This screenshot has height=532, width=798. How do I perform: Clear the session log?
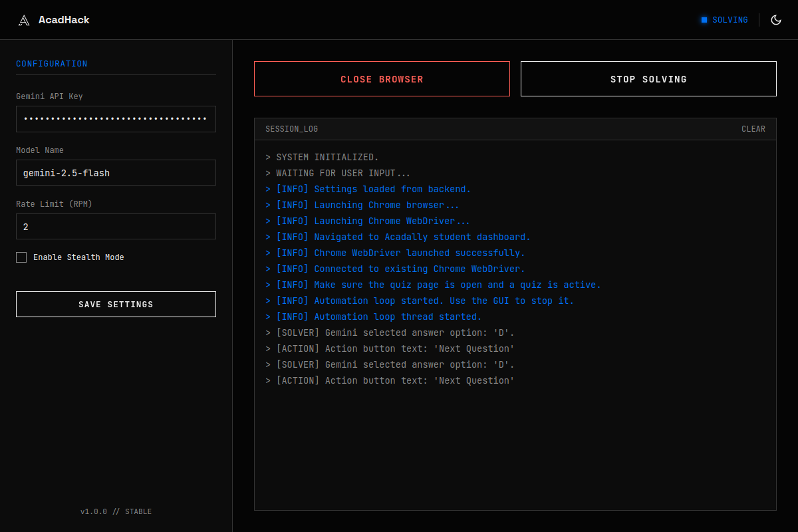[753, 128]
